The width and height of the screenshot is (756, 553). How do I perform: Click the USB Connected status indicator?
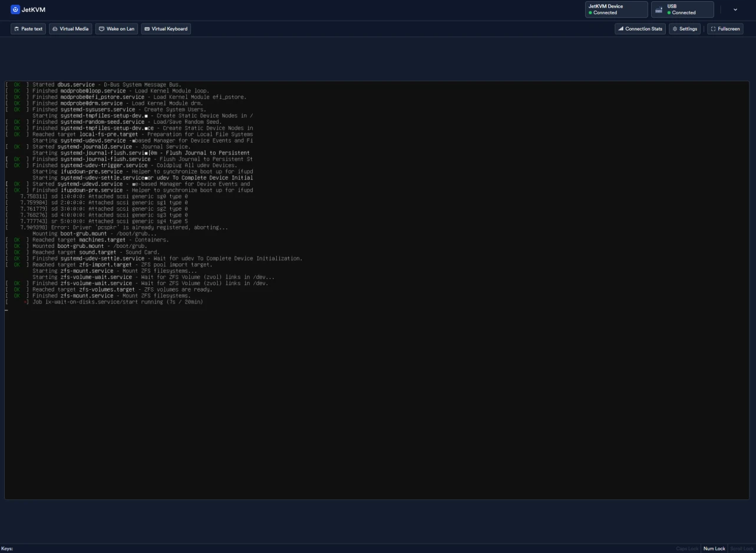682,9
